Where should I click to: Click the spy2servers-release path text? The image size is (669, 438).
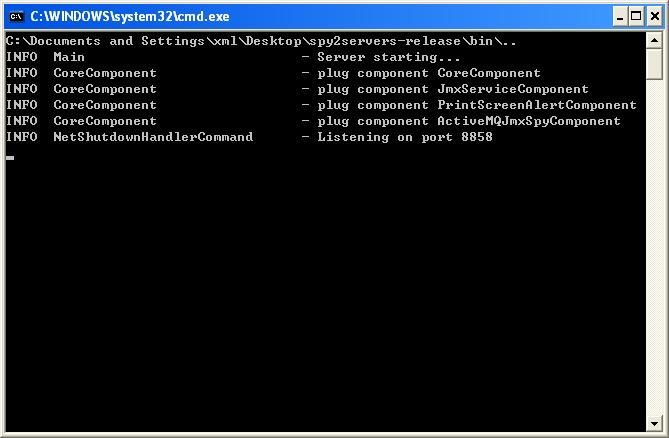[385, 41]
